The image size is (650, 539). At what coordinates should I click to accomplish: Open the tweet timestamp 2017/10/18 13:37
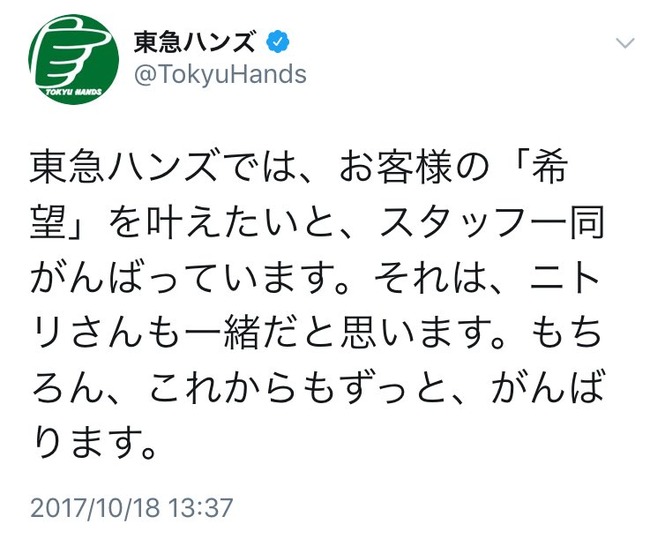(x=132, y=507)
